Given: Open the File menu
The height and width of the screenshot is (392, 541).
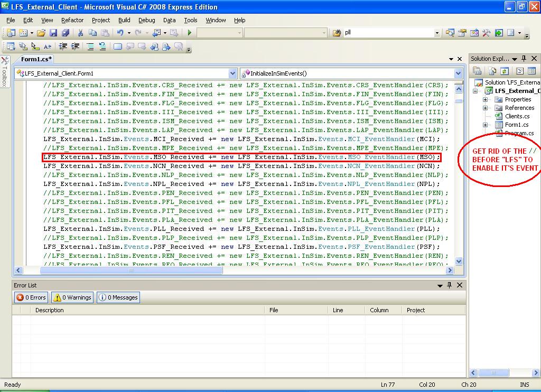Looking at the screenshot, I should [x=11, y=20].
